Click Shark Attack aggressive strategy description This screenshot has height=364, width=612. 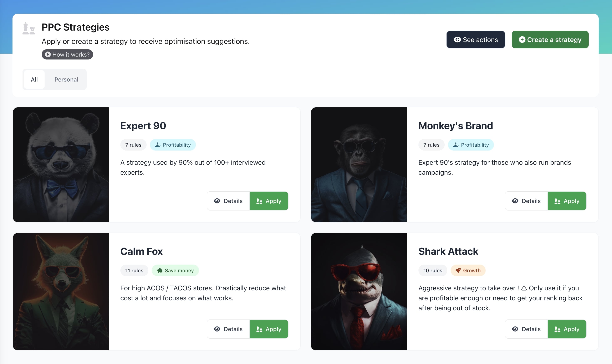[500, 298]
